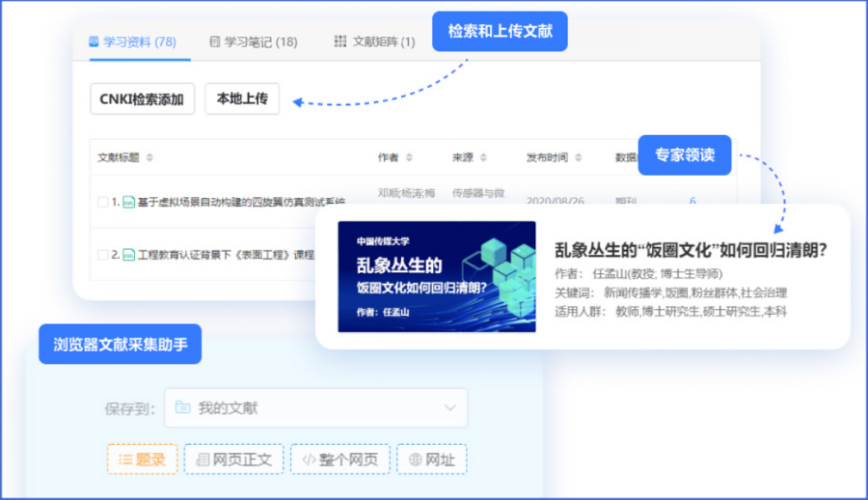Click keywords 新闻传播学,饭圈,粉丝群体,社会治理
Image resolution: width=868 pixels, height=500 pixels.
[x=695, y=292]
